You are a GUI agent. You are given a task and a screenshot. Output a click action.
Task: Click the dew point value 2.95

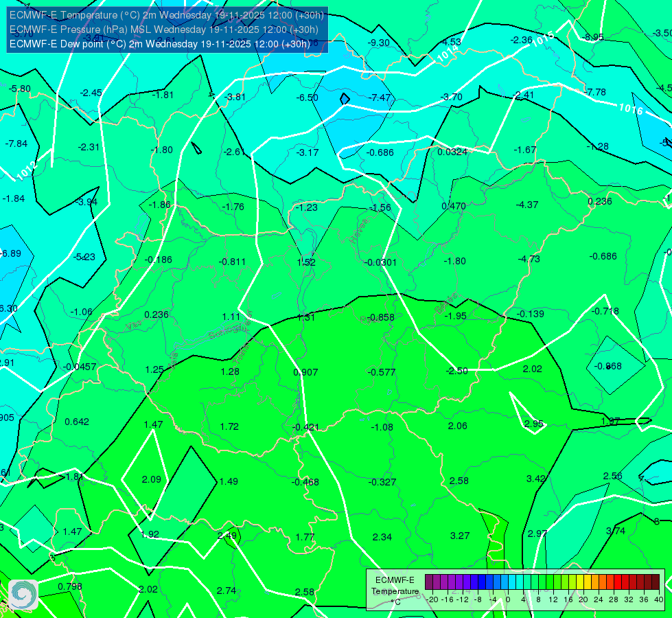[533, 424]
